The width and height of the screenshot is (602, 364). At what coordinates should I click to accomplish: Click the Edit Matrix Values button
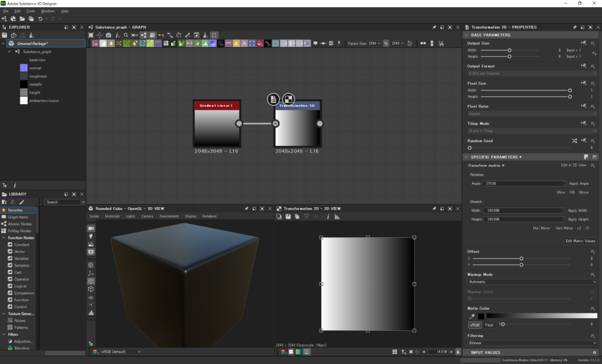580,241
